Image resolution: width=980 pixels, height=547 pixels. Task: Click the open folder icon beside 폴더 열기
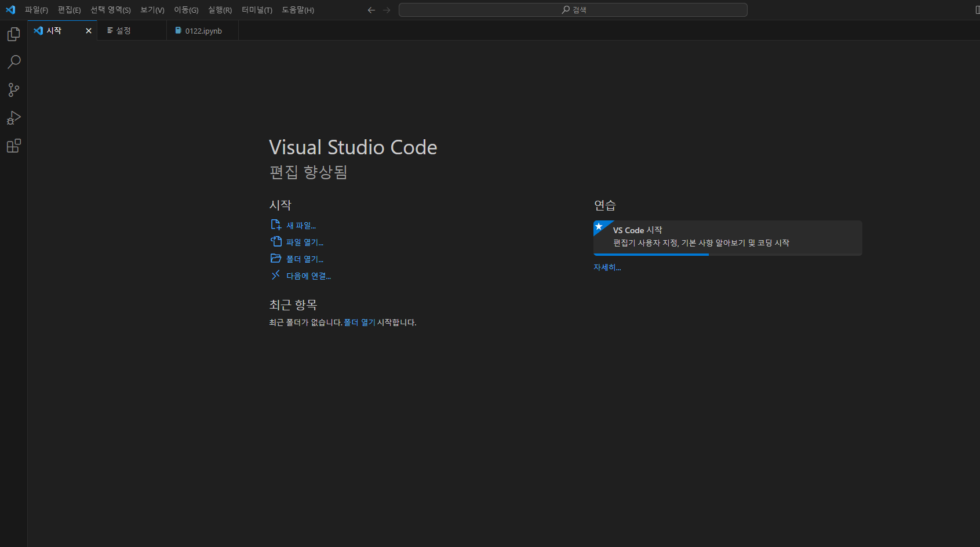(x=276, y=258)
